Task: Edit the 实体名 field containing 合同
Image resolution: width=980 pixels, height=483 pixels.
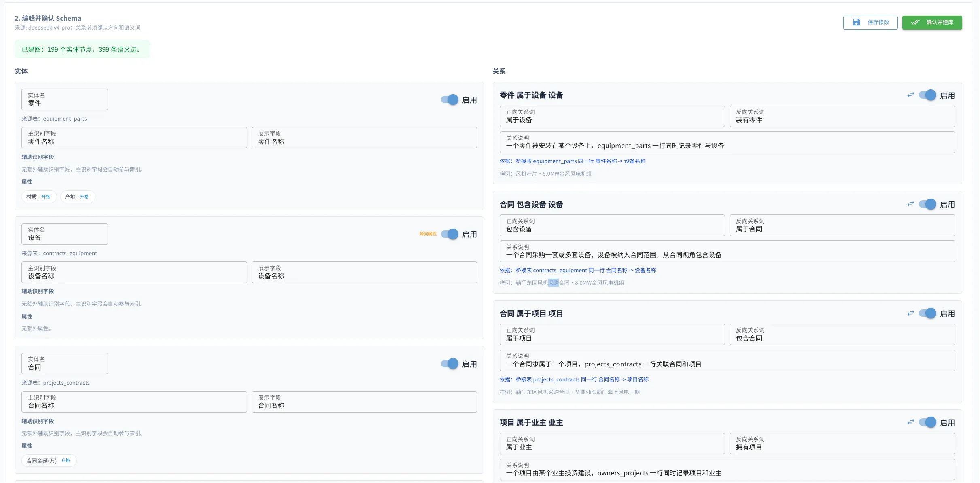Action: coord(65,364)
